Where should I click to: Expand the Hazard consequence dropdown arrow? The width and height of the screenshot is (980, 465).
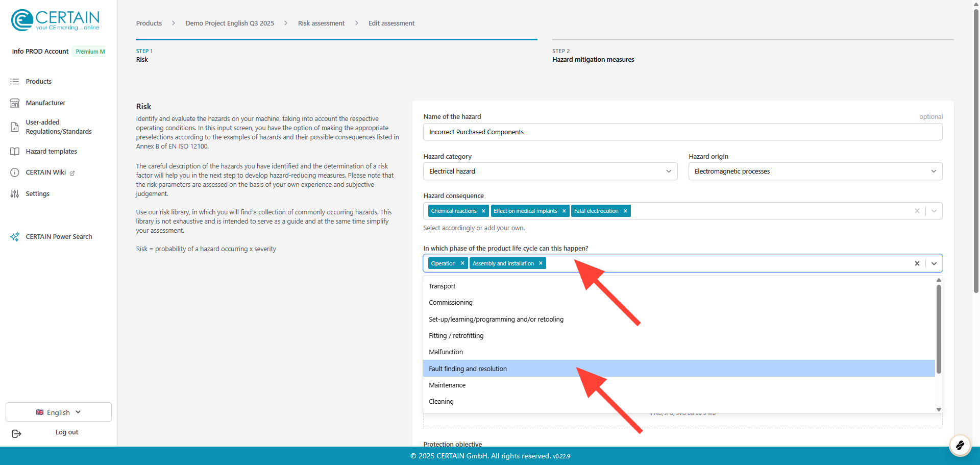934,211
